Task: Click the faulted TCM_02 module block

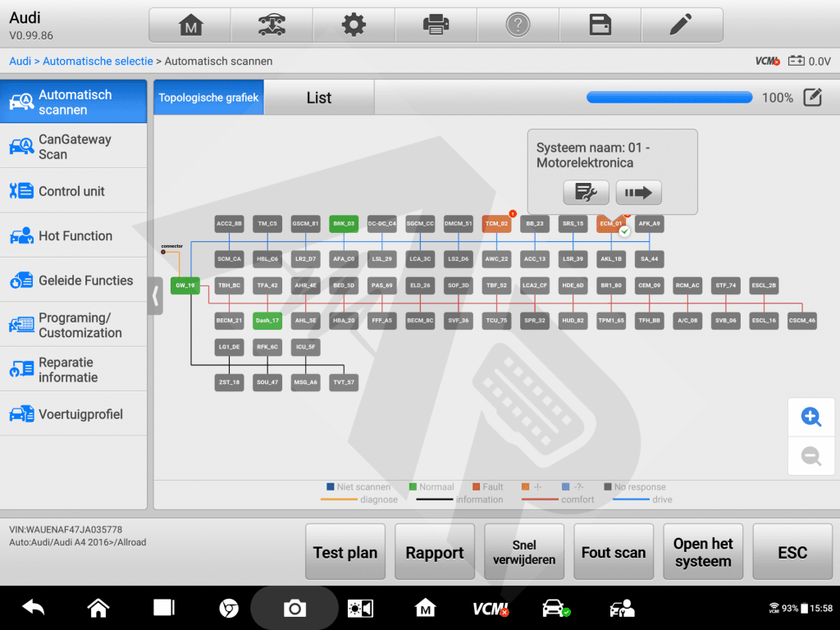Action: [496, 223]
